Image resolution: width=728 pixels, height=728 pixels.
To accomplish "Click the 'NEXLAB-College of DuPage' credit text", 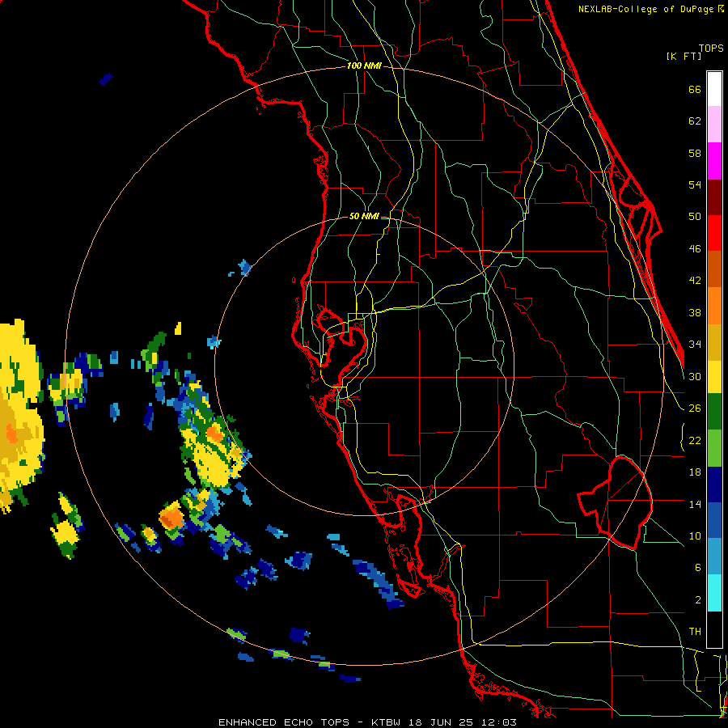I will click(647, 9).
